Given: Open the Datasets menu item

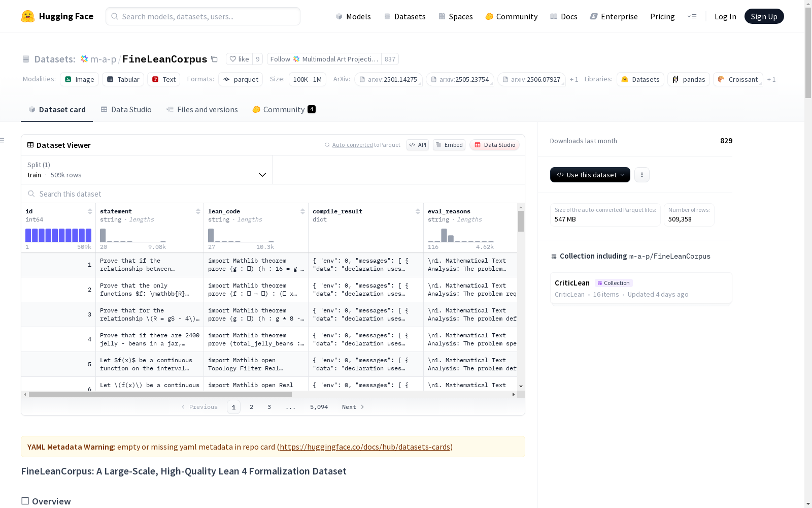Looking at the screenshot, I should 404,16.
